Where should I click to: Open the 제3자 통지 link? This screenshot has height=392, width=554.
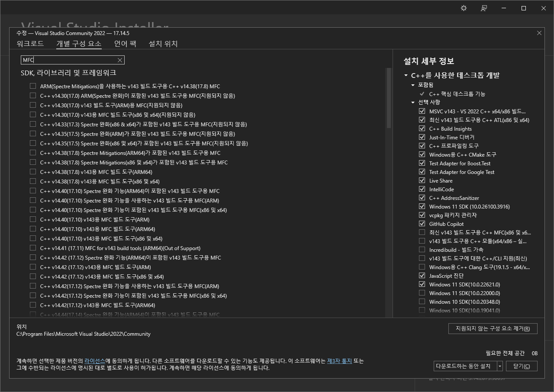(x=339, y=360)
